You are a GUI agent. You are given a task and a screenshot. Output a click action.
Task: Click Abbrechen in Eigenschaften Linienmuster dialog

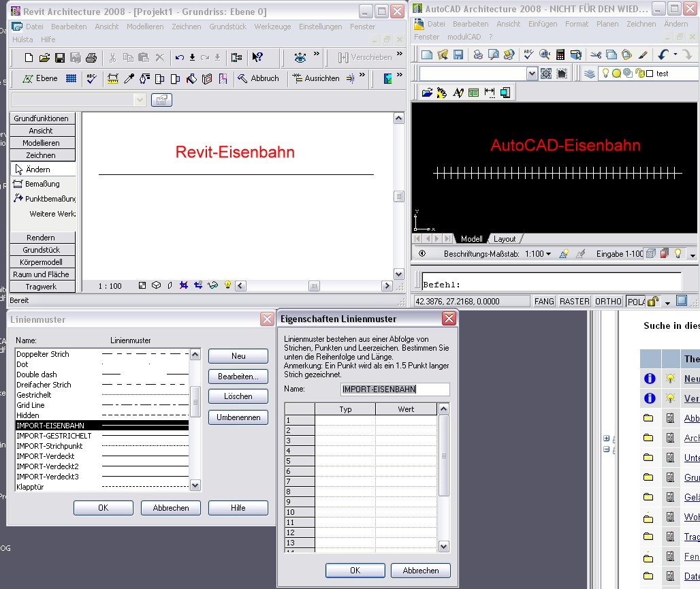[x=421, y=570]
